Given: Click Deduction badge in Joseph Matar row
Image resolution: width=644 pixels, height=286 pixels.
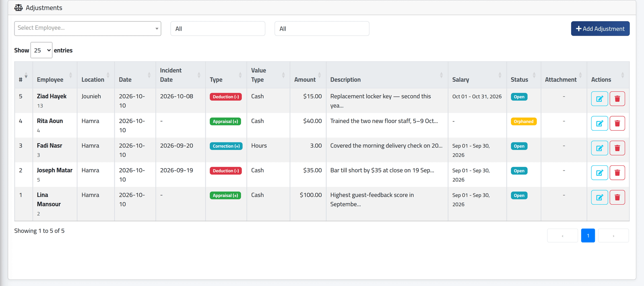Looking at the screenshot, I should point(226,171).
